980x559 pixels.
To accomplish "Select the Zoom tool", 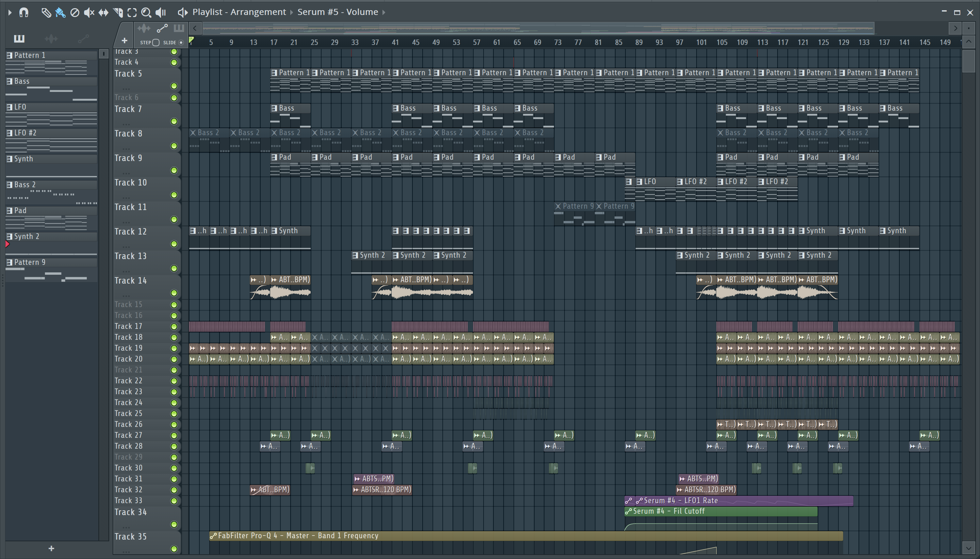I will 146,13.
